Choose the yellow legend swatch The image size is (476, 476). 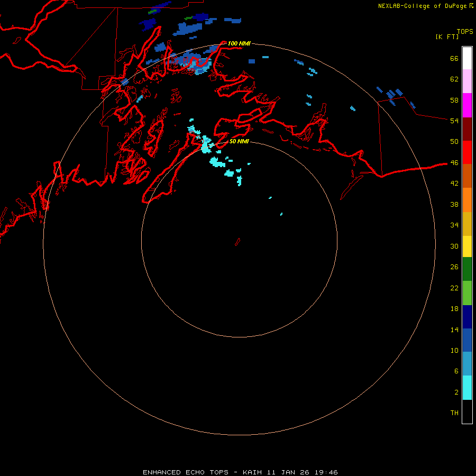click(x=467, y=246)
